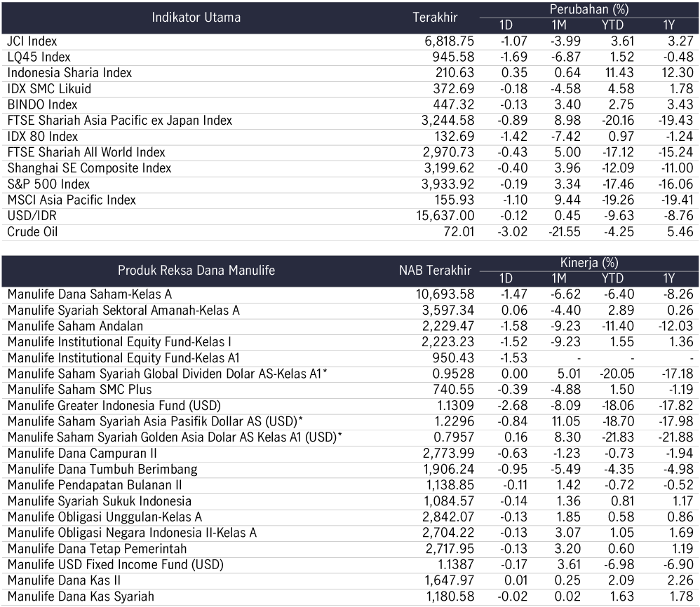Image resolution: width=700 pixels, height=607 pixels.
Task: Select USD Fixed Income NAB 1.1387
Action: point(456,565)
